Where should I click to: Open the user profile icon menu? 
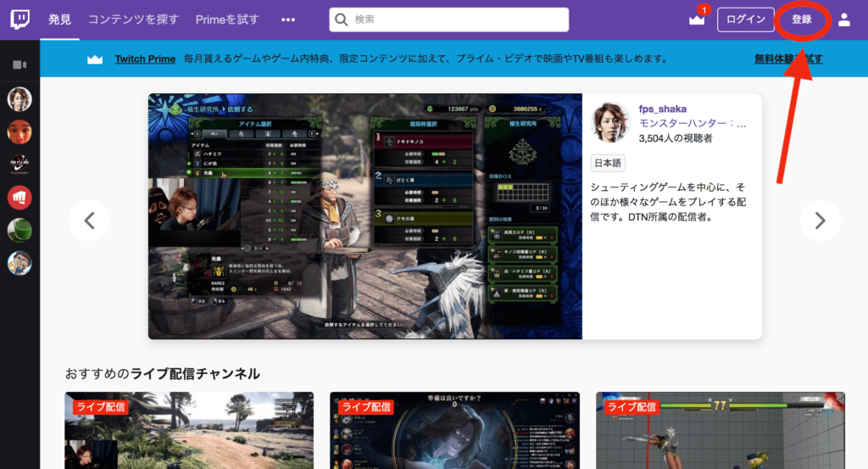(843, 20)
